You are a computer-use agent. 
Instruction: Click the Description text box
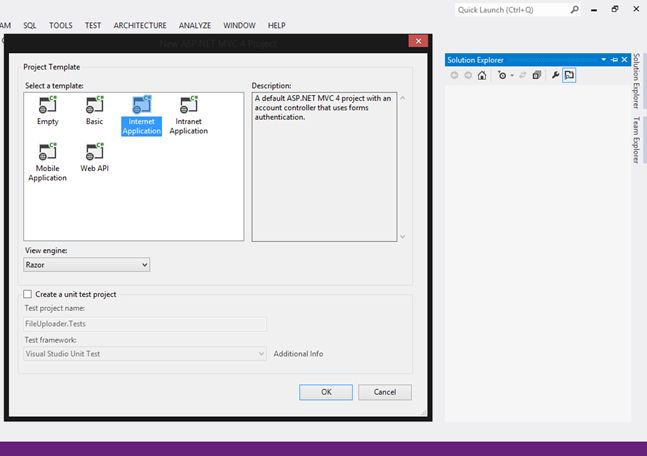[x=324, y=167]
